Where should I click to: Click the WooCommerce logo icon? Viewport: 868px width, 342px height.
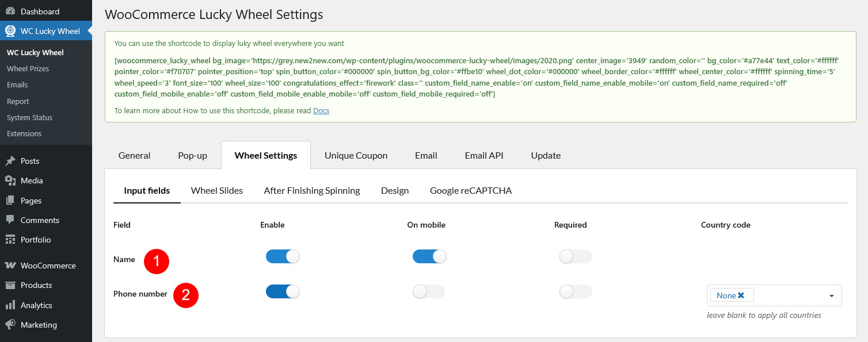(10, 266)
